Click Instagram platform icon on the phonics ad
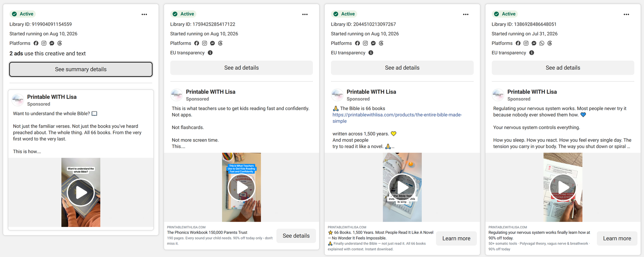Screen dimensions: 644x257 205,43
